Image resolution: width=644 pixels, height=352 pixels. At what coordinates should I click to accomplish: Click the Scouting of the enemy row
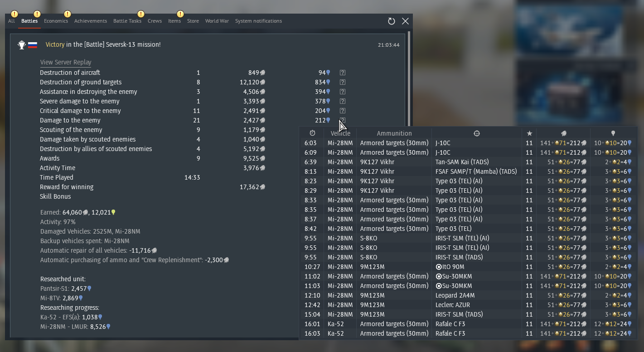[x=152, y=130]
